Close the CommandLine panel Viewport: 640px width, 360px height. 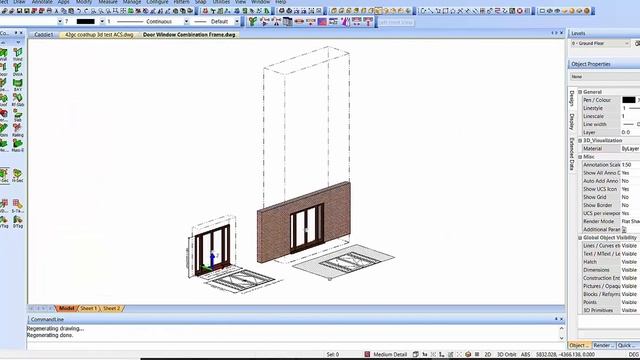[x=561, y=319]
